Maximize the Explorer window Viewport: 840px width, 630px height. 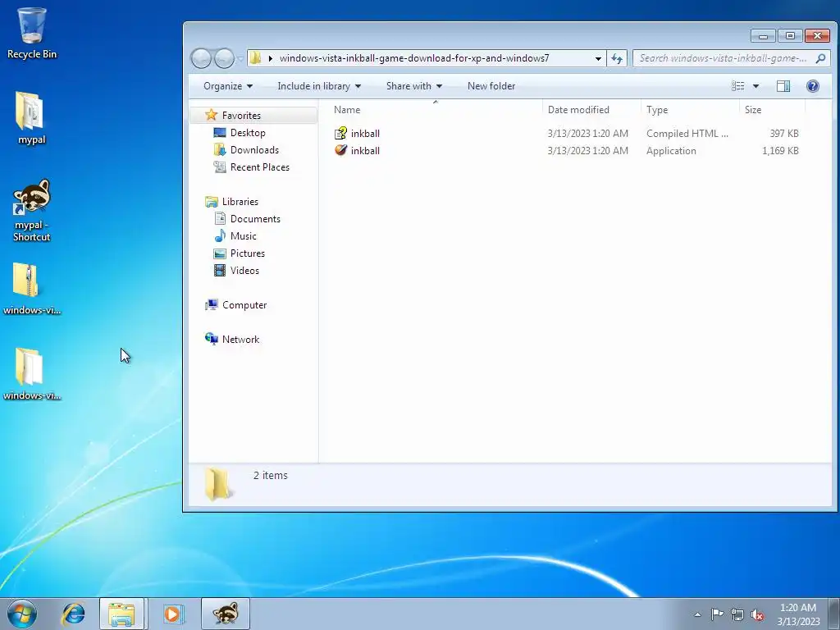[x=790, y=36]
